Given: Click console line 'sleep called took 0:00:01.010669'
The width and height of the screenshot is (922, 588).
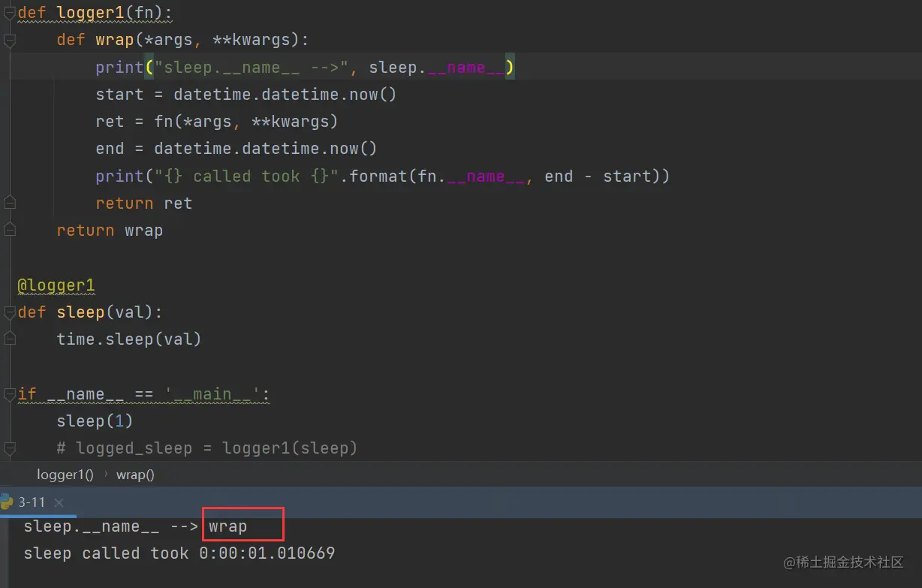Looking at the screenshot, I should 179,553.
